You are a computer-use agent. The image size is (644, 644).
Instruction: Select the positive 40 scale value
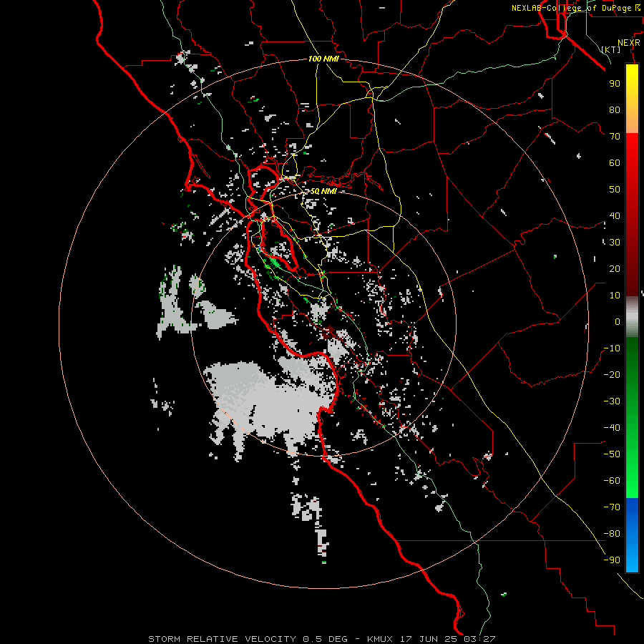(x=615, y=215)
